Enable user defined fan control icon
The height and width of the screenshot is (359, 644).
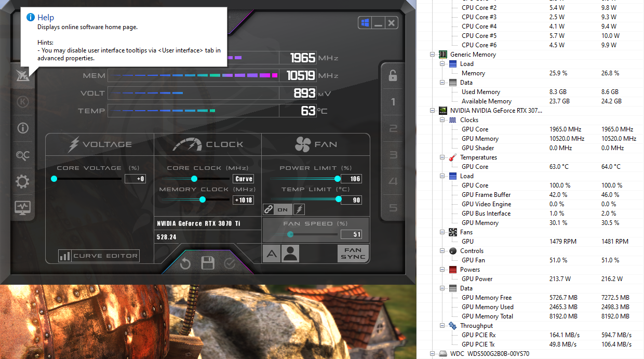click(291, 254)
